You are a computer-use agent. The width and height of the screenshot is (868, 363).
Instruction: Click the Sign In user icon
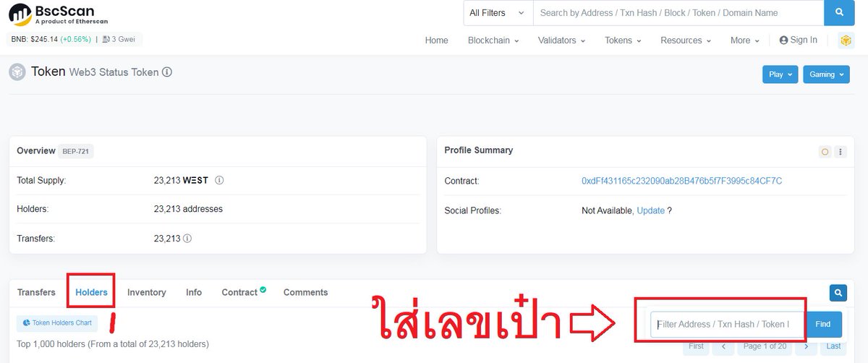coord(783,40)
